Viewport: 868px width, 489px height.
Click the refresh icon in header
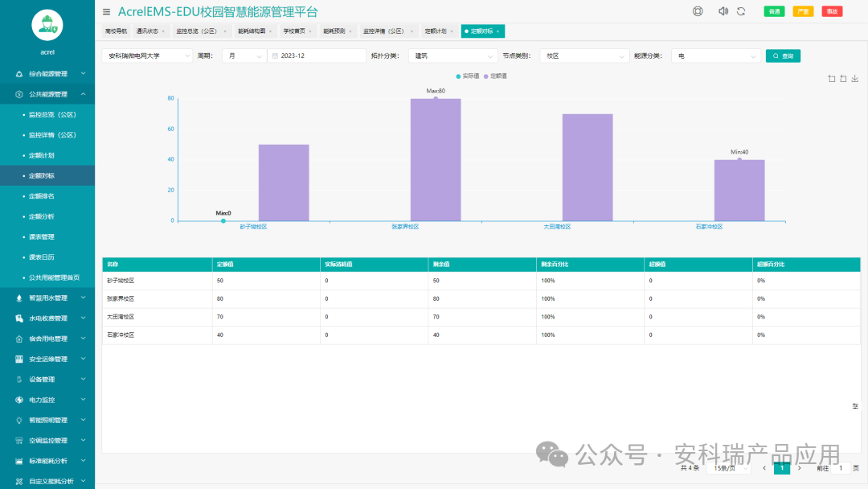click(x=741, y=11)
